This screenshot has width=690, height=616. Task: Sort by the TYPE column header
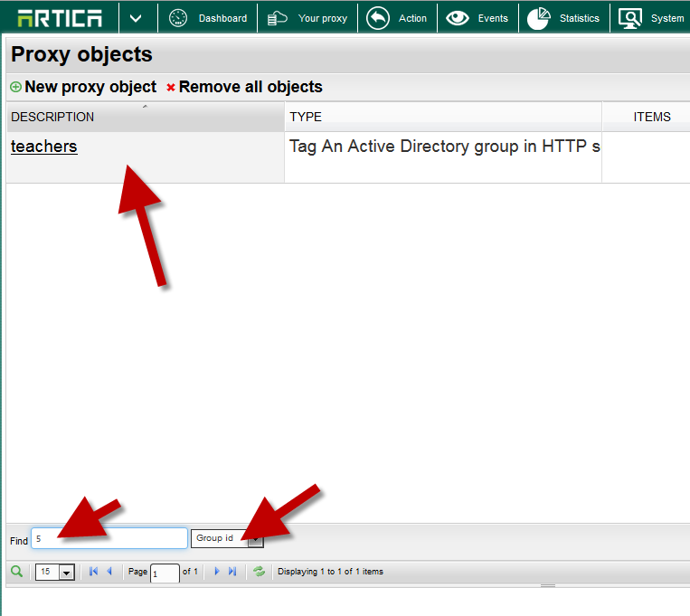443,117
